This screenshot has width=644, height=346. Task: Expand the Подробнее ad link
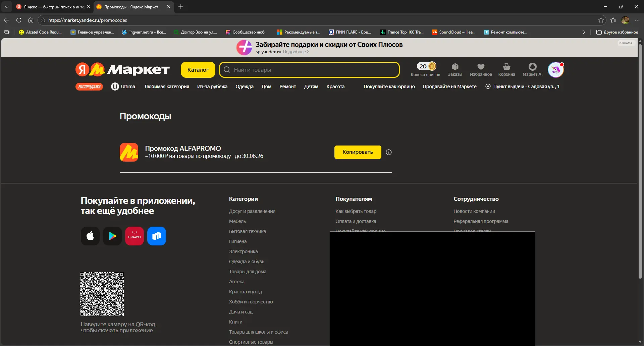tap(296, 52)
